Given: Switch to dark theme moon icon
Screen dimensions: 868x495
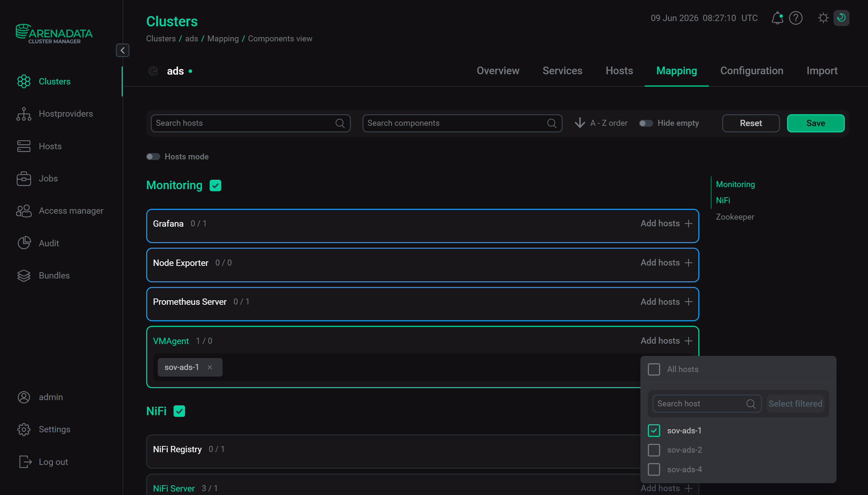Looking at the screenshot, I should pyautogui.click(x=841, y=18).
